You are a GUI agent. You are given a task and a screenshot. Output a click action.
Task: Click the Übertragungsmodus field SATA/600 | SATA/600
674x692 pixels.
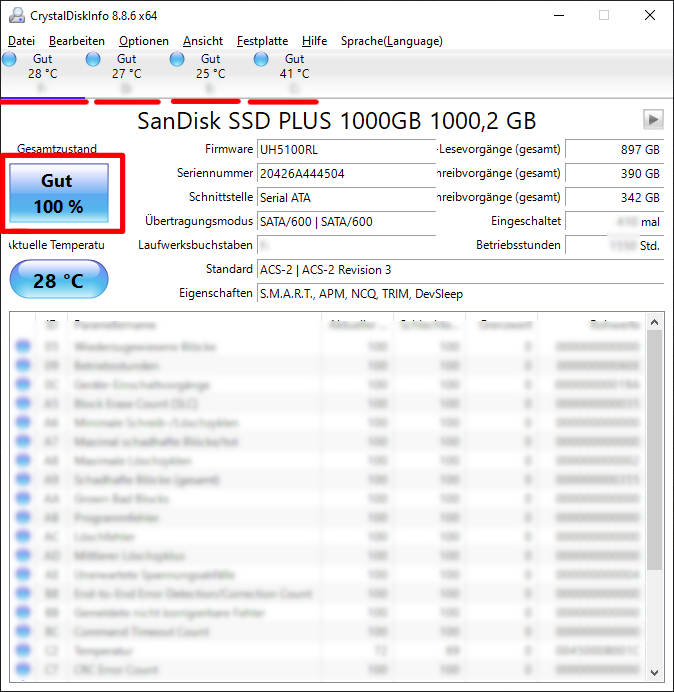click(346, 221)
